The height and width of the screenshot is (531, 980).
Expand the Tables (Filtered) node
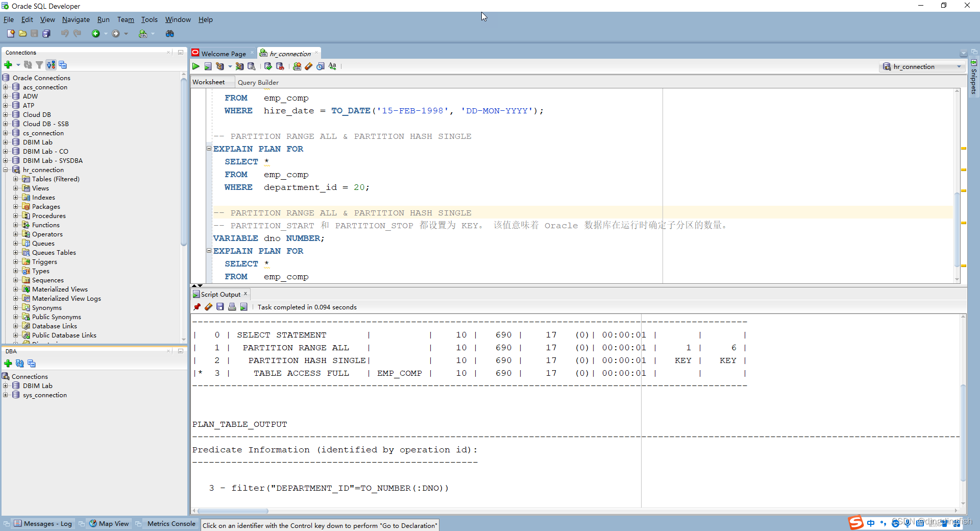coord(16,179)
